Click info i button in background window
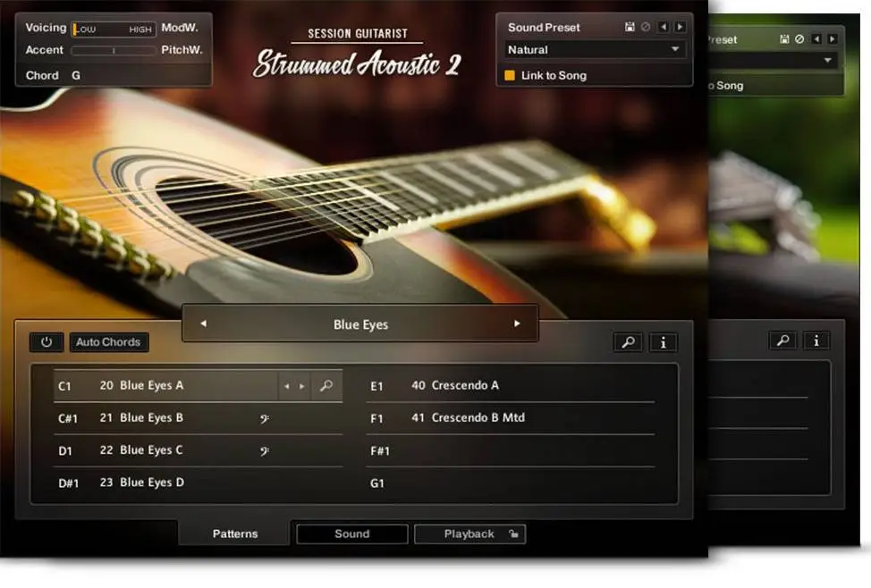Viewport: 871px width, 588px height. 816,340
